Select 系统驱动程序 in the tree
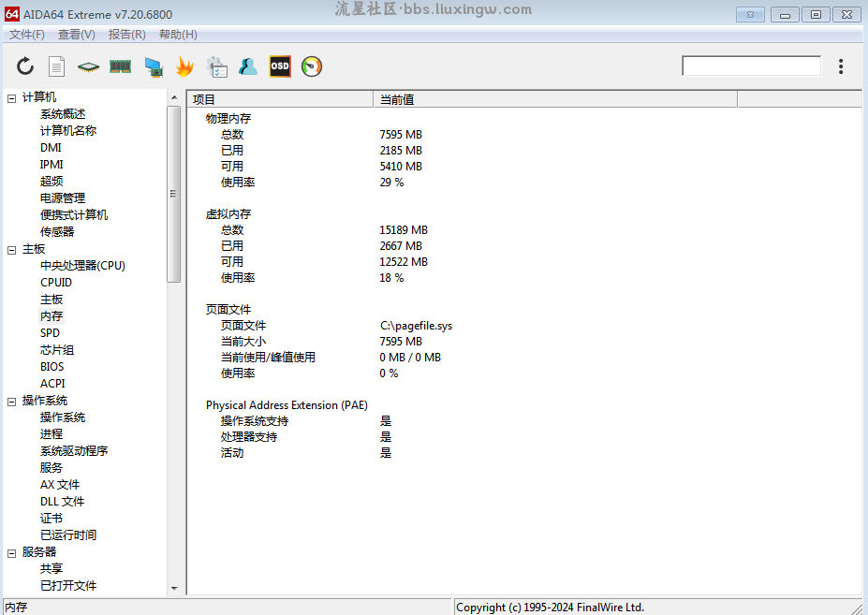The image size is (868, 615). coord(74,451)
